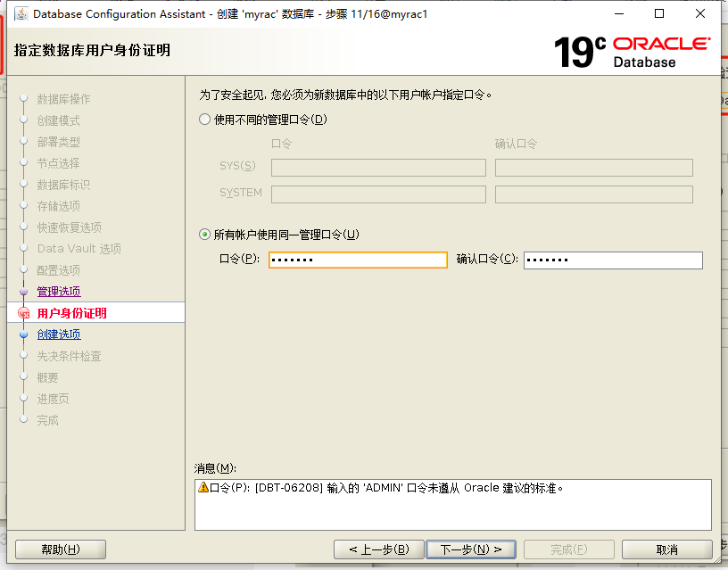Image resolution: width=728 pixels, height=570 pixels.
Task: Click the blue 创建选项 step marker dot
Action: tap(24, 335)
